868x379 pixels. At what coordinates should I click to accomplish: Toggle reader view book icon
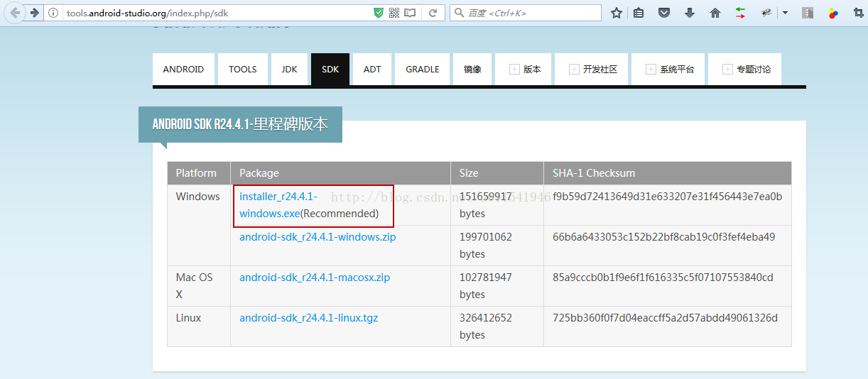click(x=410, y=13)
